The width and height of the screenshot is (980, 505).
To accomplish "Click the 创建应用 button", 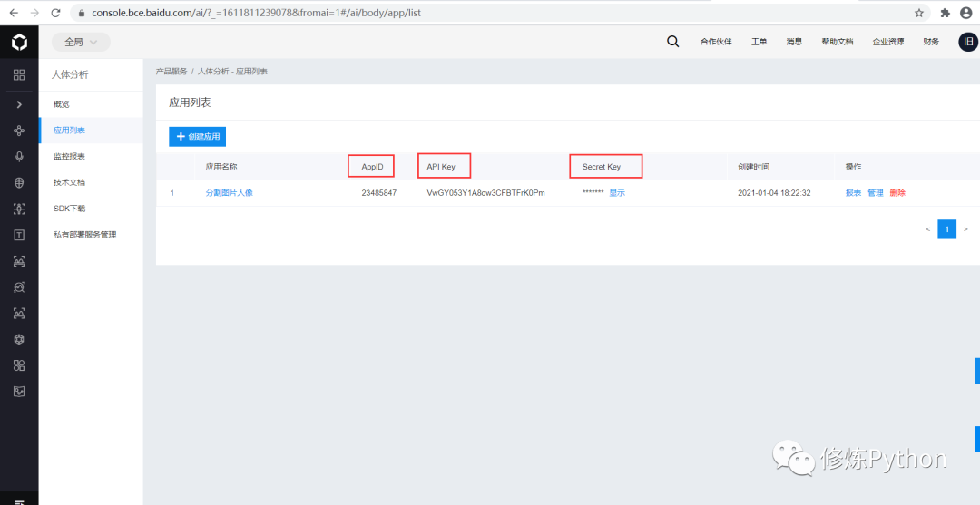I will [x=198, y=136].
